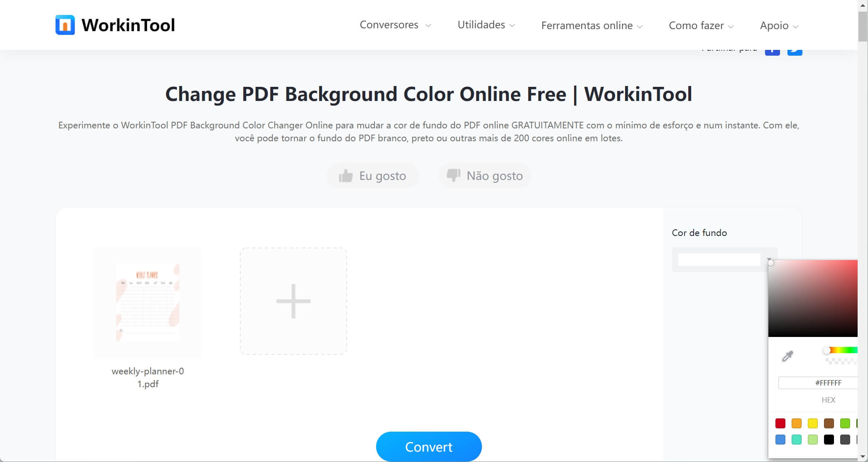Select the yellow preset color swatch

coord(813,423)
